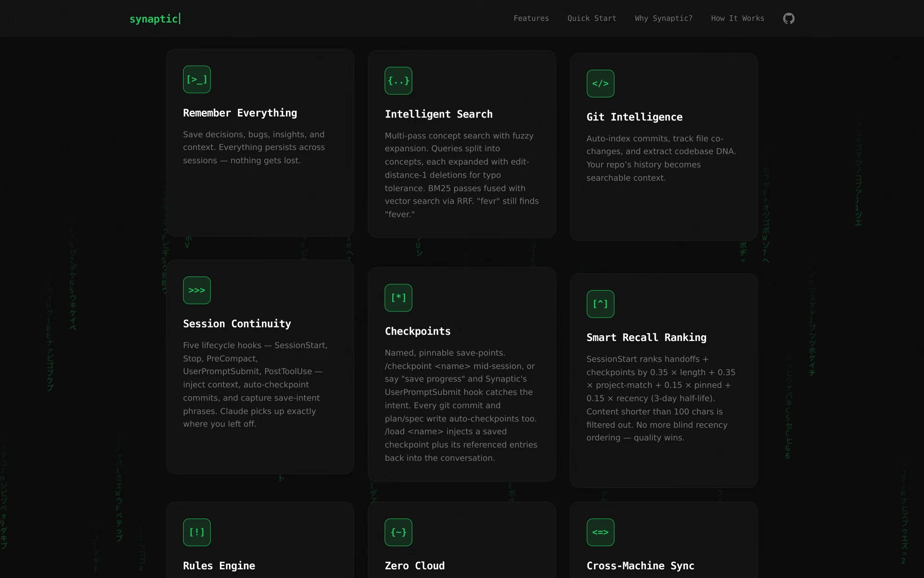Screen dimensions: 924x578
Task: Click the >>> icon on Session Continuity
Action: 197,290
